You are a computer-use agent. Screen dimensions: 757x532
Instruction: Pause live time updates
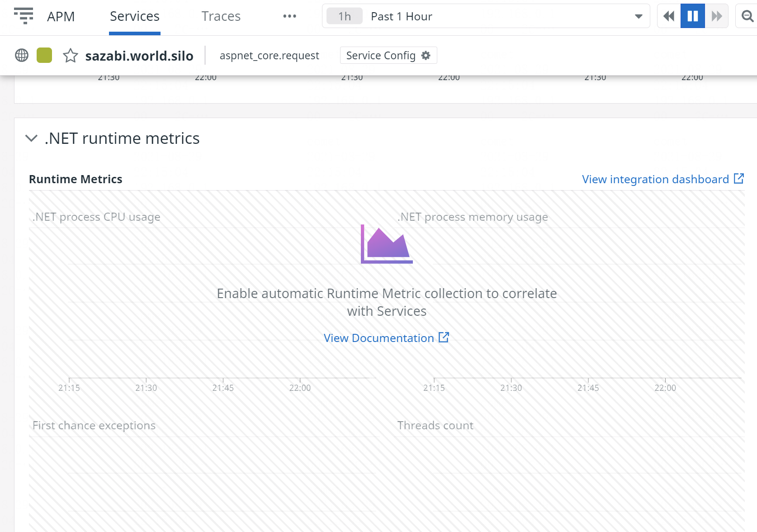point(693,16)
